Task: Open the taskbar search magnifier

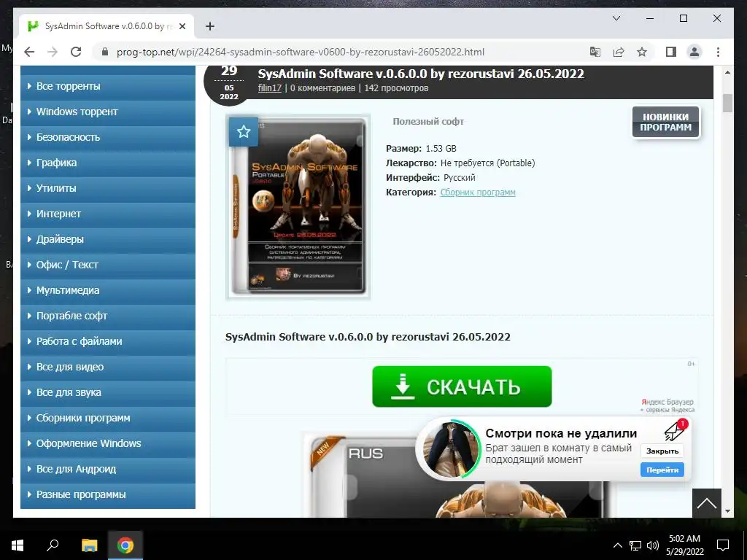Action: [x=53, y=545]
